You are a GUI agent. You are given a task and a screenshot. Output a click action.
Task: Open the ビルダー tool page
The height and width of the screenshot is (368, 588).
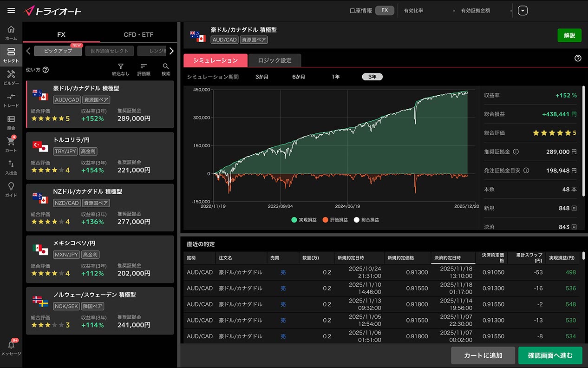[11, 77]
